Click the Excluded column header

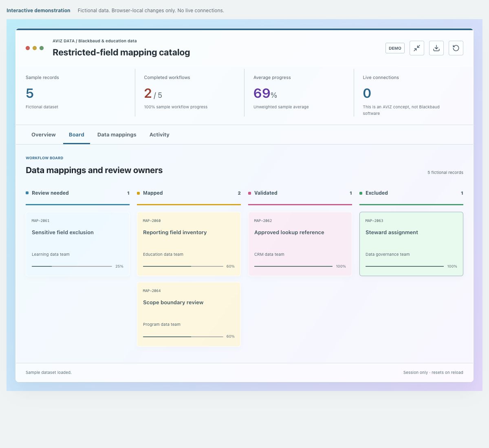click(x=411, y=193)
